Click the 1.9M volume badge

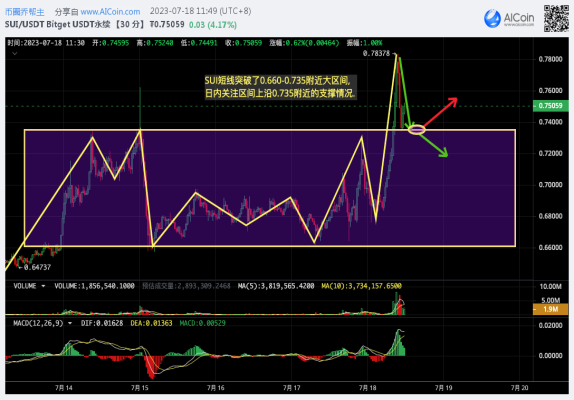551,309
